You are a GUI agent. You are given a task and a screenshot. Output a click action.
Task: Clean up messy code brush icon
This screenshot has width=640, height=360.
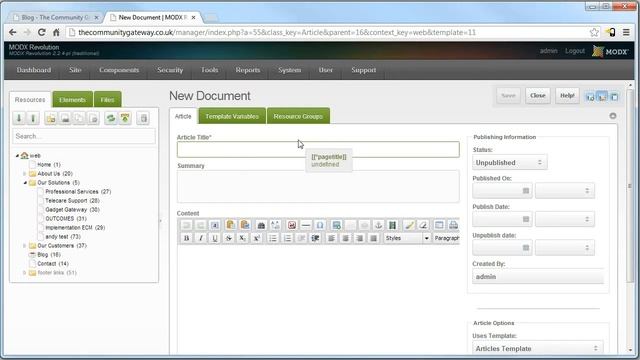409,225
